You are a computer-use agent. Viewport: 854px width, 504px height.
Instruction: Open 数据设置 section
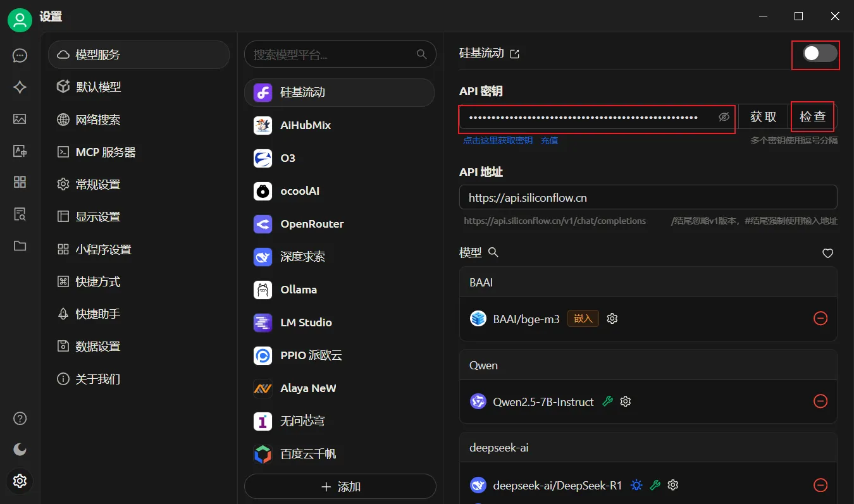tap(139, 347)
